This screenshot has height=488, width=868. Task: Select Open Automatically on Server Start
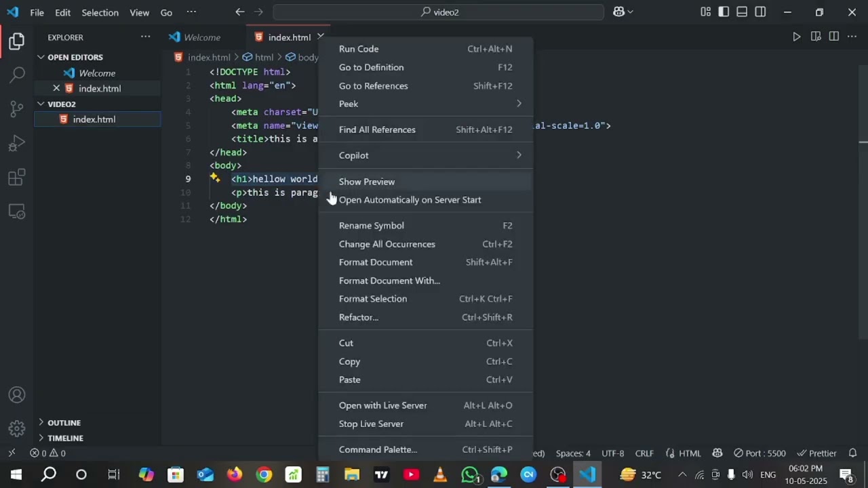coord(426,200)
